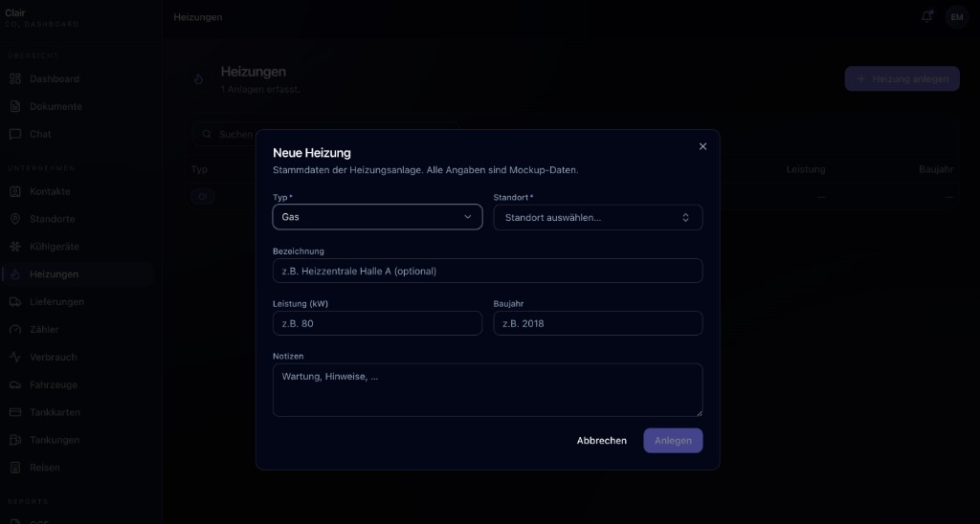The height and width of the screenshot is (524, 980).
Task: Click into the Leistung (kW) field
Action: pos(377,323)
